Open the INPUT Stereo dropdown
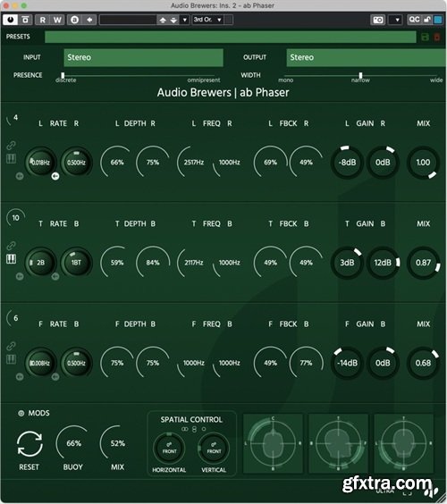447x504 pixels. (x=143, y=57)
